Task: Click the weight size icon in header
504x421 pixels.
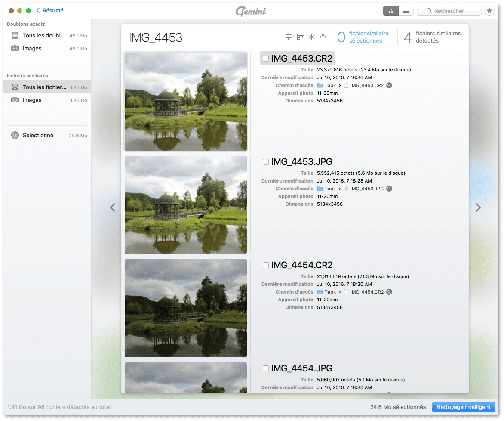Action: (x=323, y=37)
